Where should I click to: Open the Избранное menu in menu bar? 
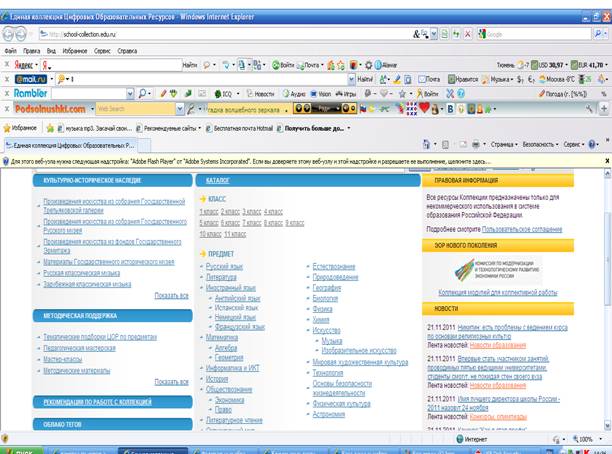75,51
